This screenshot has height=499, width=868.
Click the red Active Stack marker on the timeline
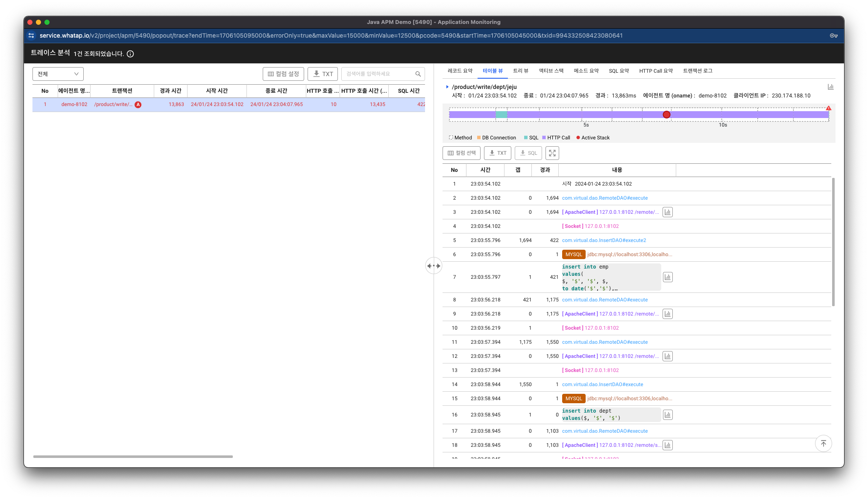pos(666,115)
